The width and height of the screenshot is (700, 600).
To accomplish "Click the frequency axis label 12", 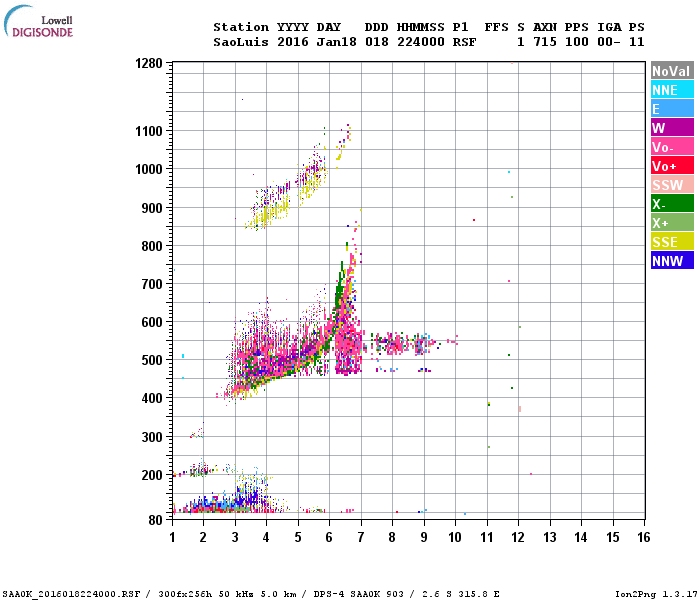I will (518, 537).
